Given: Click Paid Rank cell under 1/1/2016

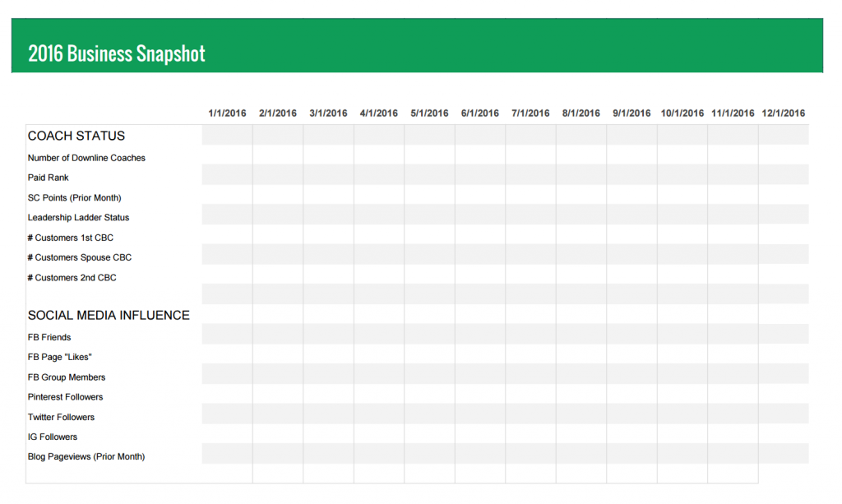Looking at the screenshot, I should (227, 174).
